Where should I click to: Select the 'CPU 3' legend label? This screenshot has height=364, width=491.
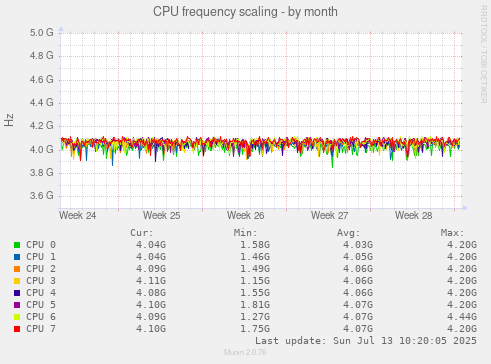pyautogui.click(x=41, y=281)
